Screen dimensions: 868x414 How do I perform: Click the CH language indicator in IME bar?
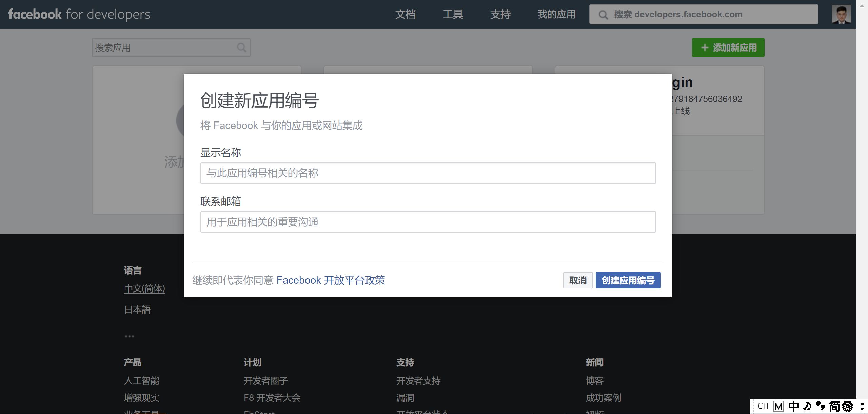pyautogui.click(x=763, y=406)
